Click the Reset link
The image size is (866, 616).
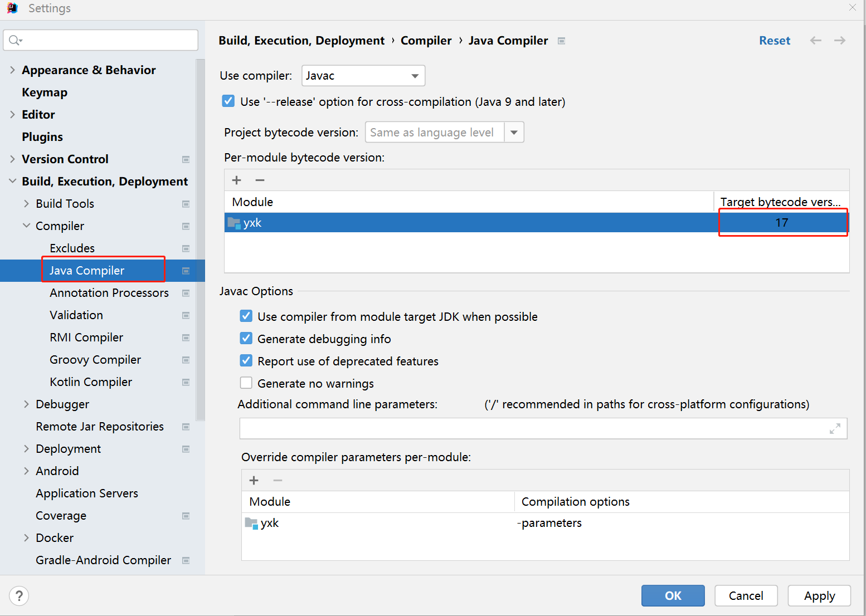point(775,40)
